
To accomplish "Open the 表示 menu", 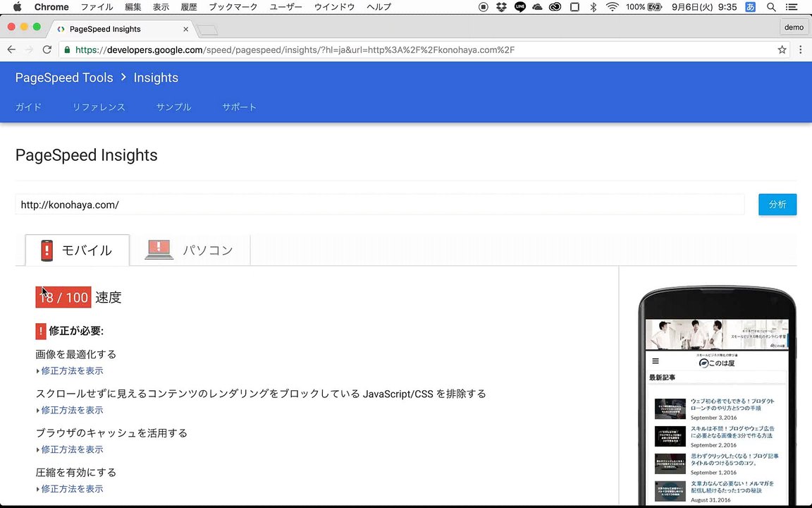I will coord(161,7).
